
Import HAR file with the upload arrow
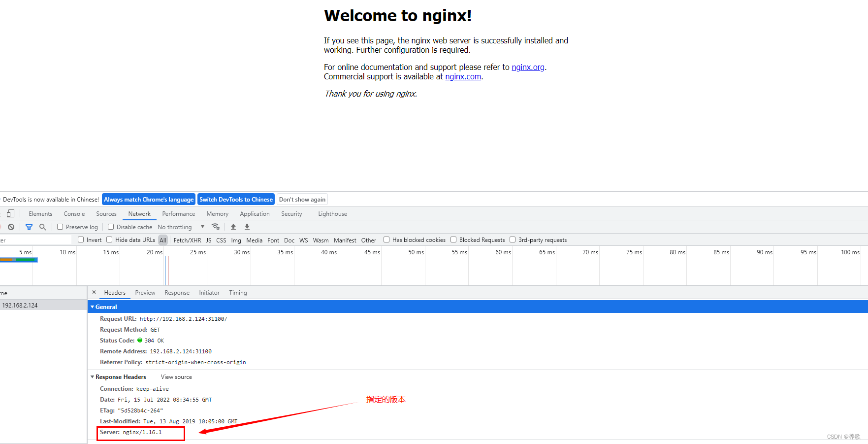pyautogui.click(x=233, y=227)
